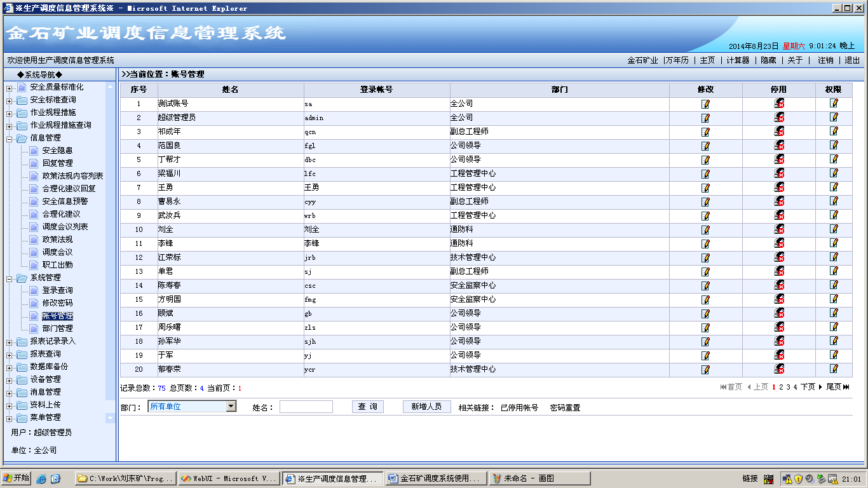Expand the 设备管理 tree node

[x=10, y=380]
